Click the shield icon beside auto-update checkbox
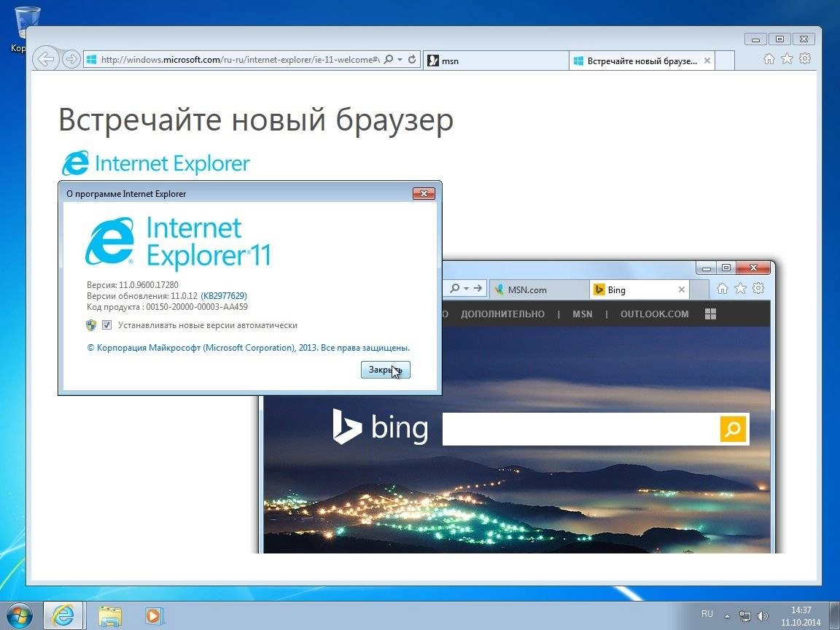 click(91, 324)
